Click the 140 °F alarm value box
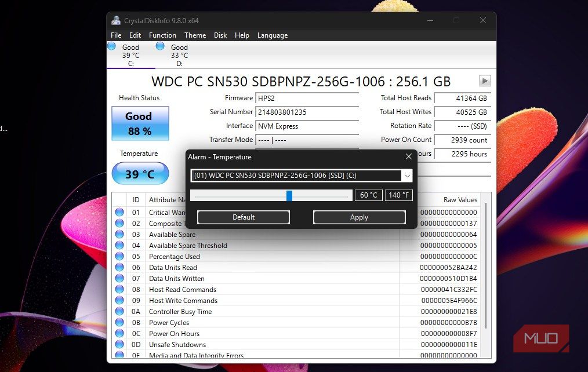This screenshot has height=372, width=588. tap(398, 195)
